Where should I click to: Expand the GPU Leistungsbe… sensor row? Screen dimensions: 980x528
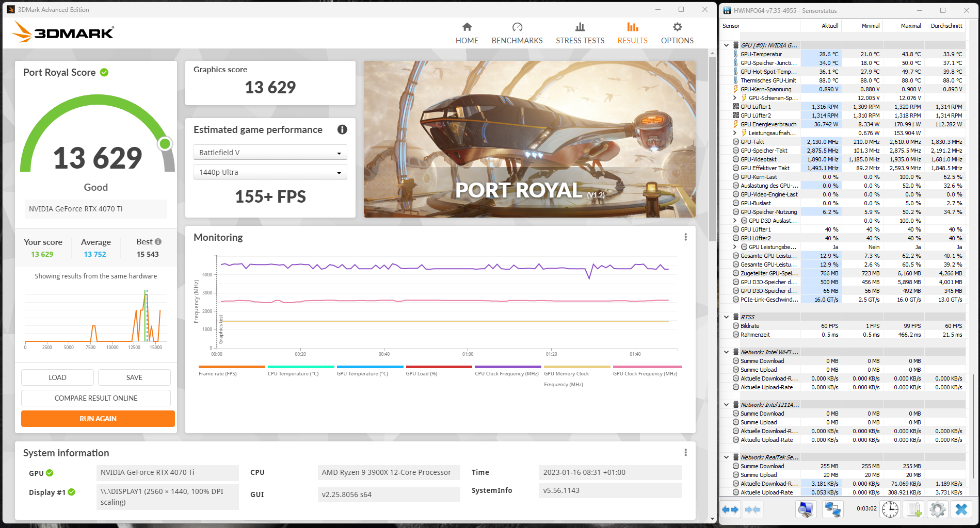pyautogui.click(x=735, y=247)
